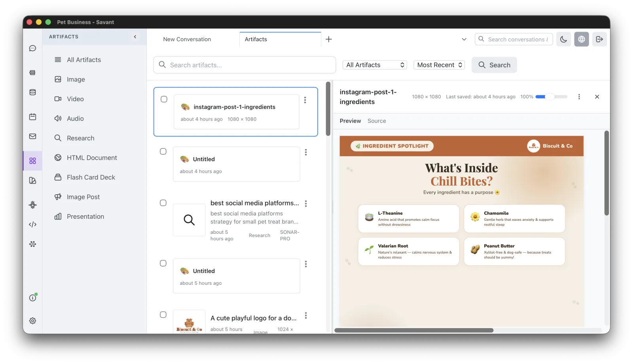Open the All Artifacts filter dropdown

[375, 65]
